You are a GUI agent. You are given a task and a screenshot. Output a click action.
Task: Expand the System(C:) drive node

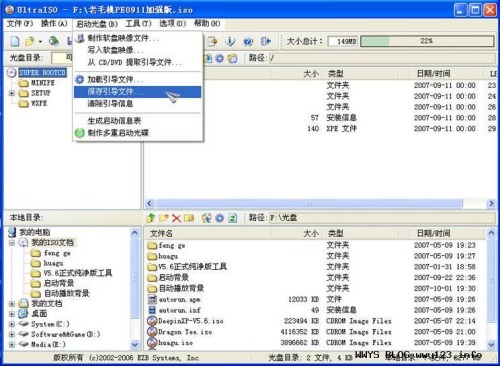click(12, 324)
